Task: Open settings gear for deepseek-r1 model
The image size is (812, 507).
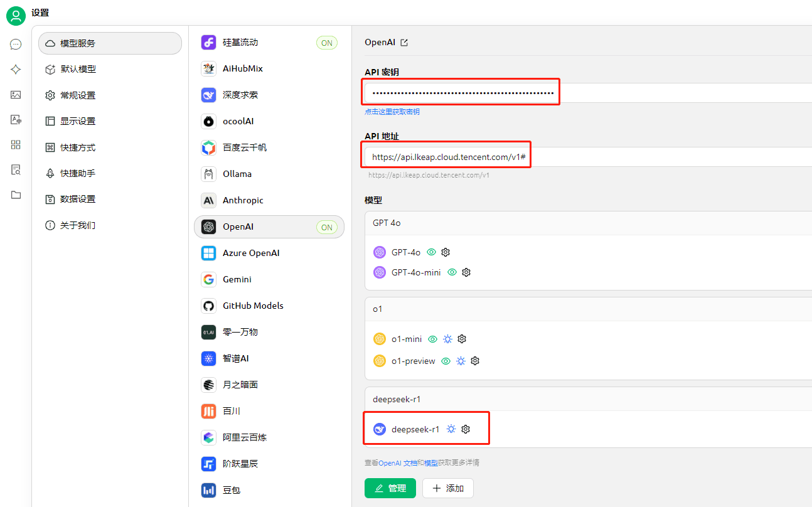Action: [466, 429]
